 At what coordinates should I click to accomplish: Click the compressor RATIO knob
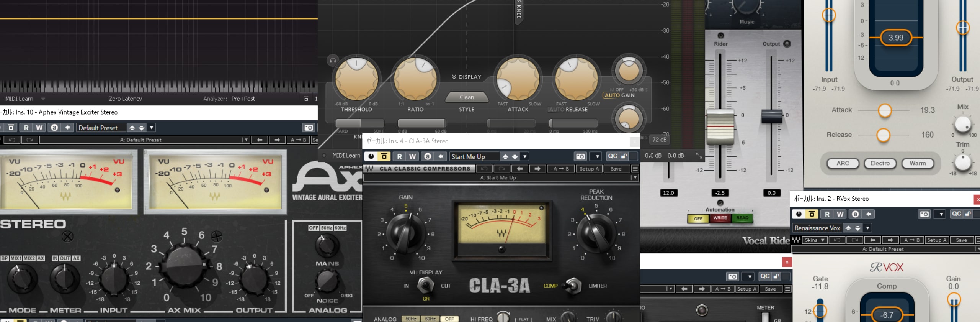pos(415,79)
